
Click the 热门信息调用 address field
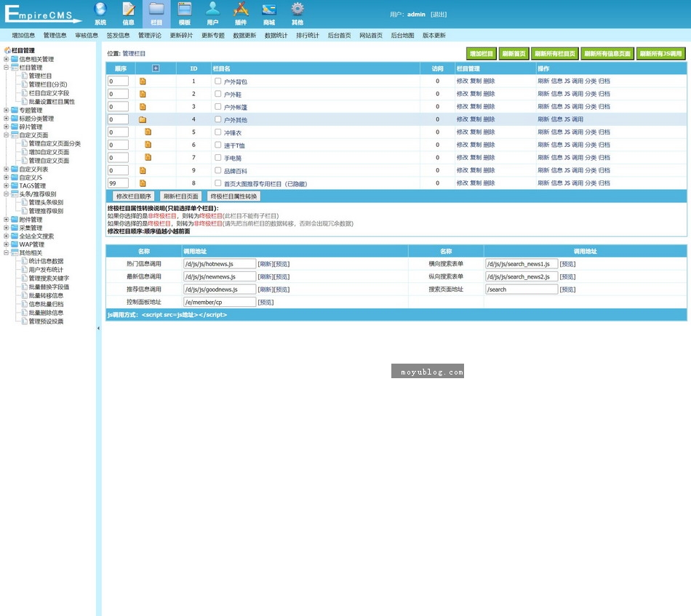click(220, 264)
